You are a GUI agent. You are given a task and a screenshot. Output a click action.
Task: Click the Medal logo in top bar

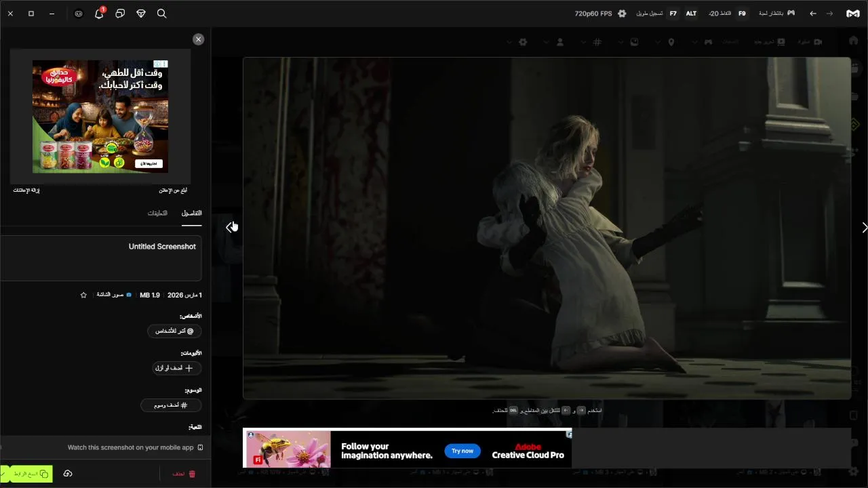(x=853, y=14)
